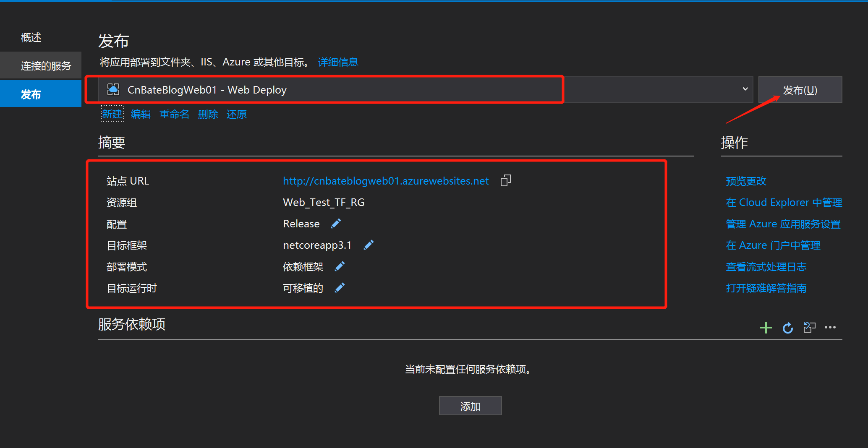Add a service dependency with the green plus
Screen dimensions: 868x448
[766, 328]
